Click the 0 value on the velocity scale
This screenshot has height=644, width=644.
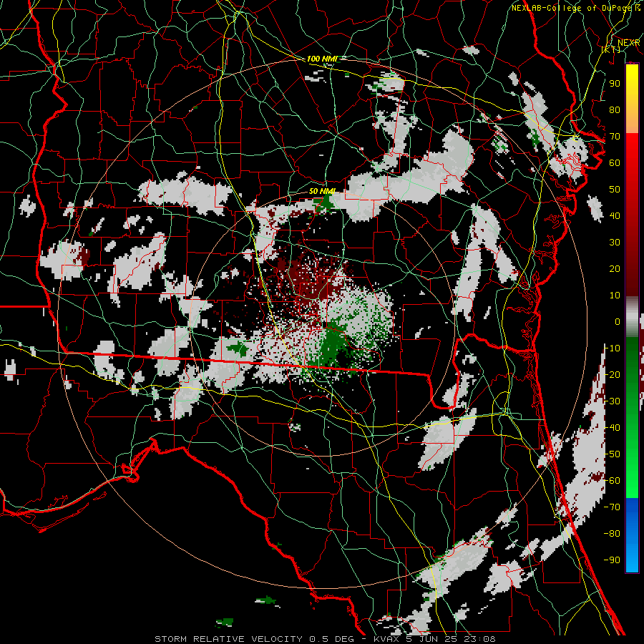618,321
